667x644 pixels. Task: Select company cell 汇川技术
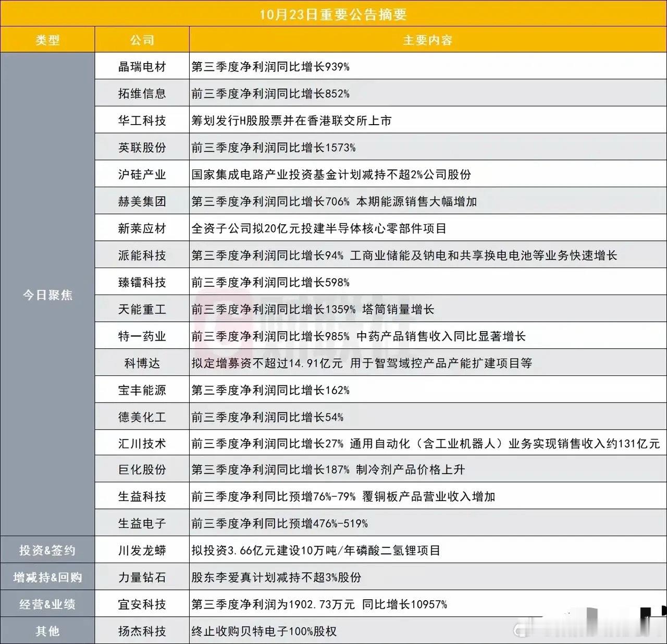pos(142,444)
